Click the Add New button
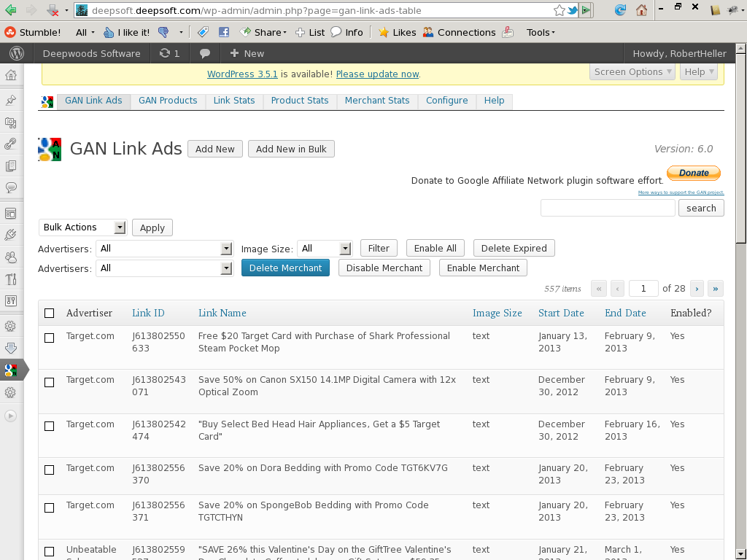Viewport: 747px width, 560px height. click(x=215, y=149)
